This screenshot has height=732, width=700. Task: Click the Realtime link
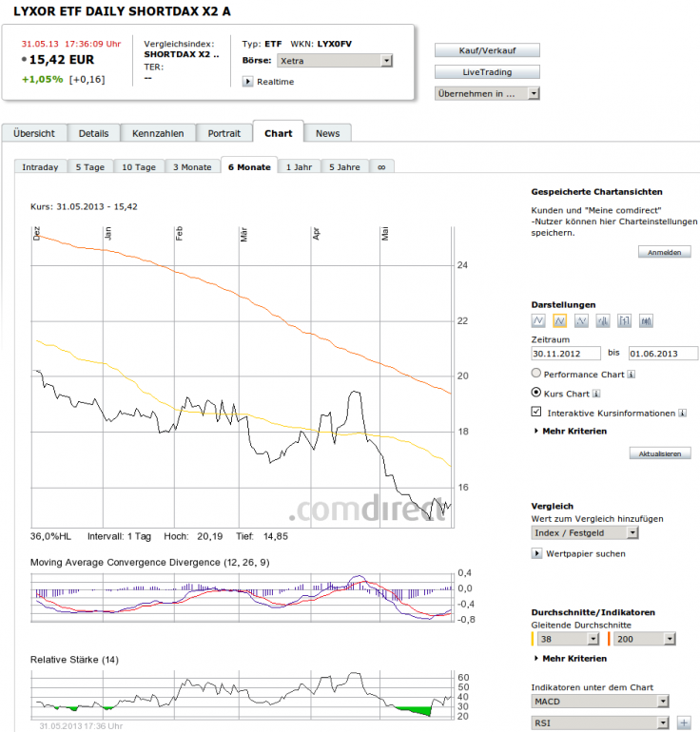(x=276, y=82)
